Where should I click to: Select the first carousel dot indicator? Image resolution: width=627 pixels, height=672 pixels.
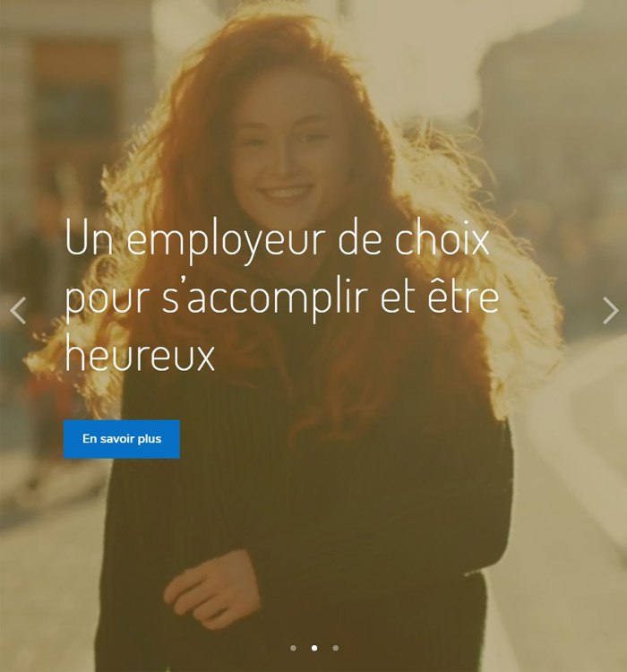coord(293,648)
